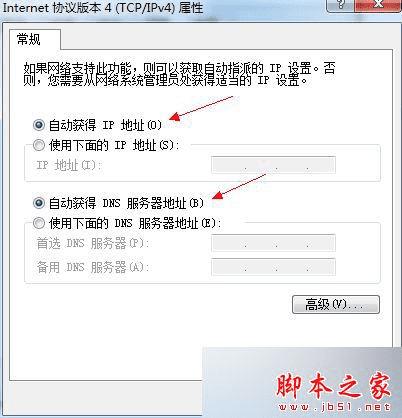Click the 首选 DNS 服务器(P) label
Screen dimensions: 402x418
(93, 243)
